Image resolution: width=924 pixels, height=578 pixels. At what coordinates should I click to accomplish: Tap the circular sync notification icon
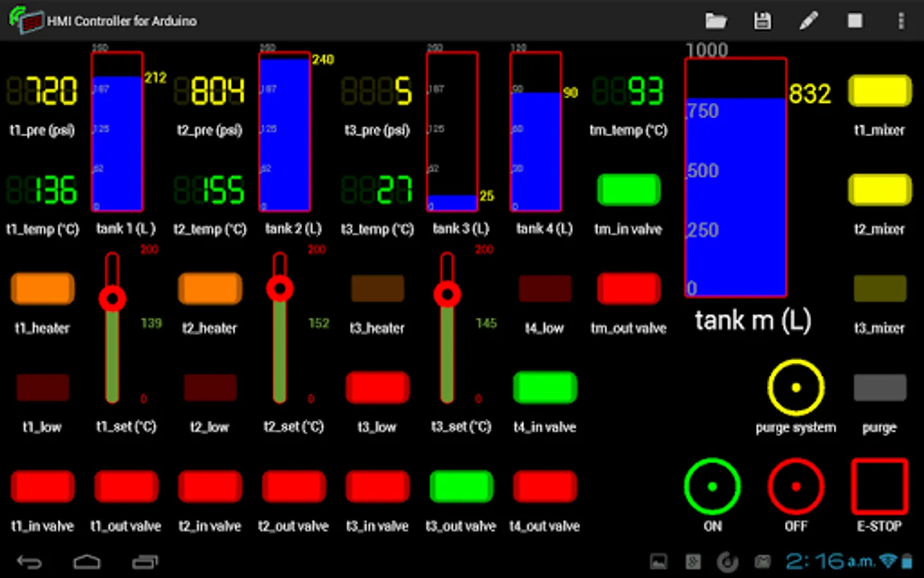(x=727, y=562)
